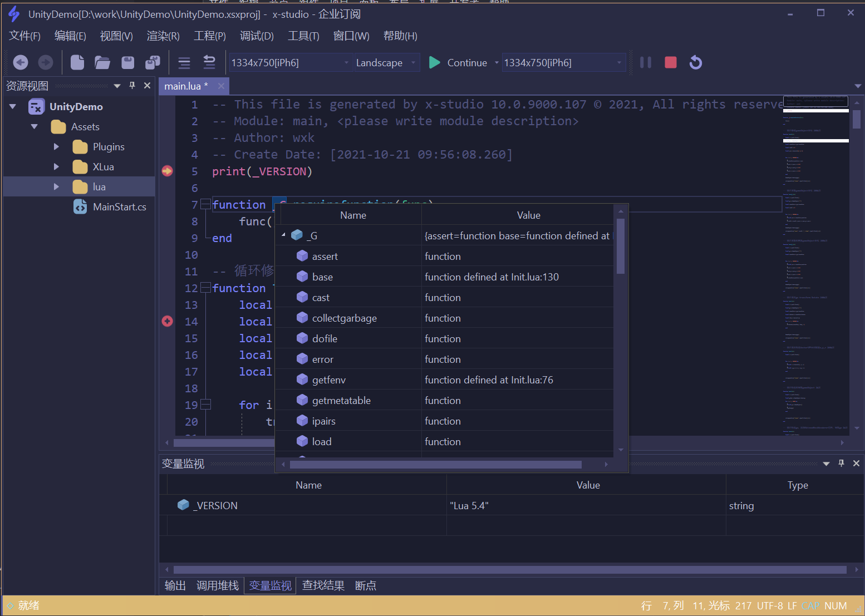The height and width of the screenshot is (616, 865).
Task: Open the 帮助(H) menu
Action: coord(400,36)
